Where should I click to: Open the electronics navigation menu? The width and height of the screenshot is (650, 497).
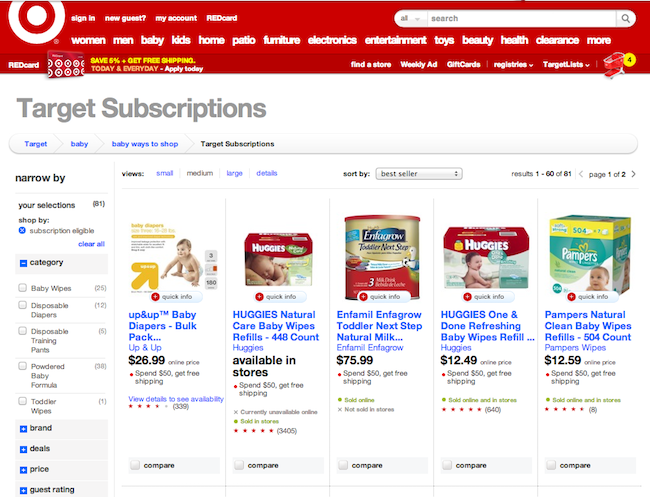coord(332,40)
